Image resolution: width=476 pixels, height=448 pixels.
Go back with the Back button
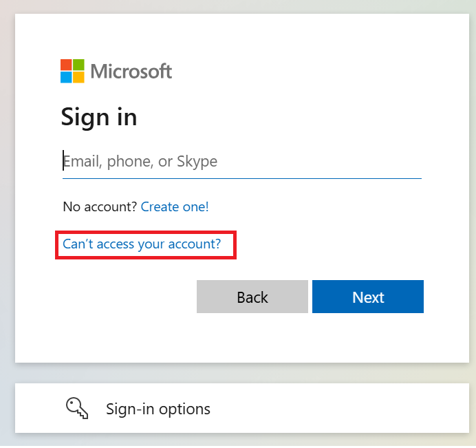252,297
